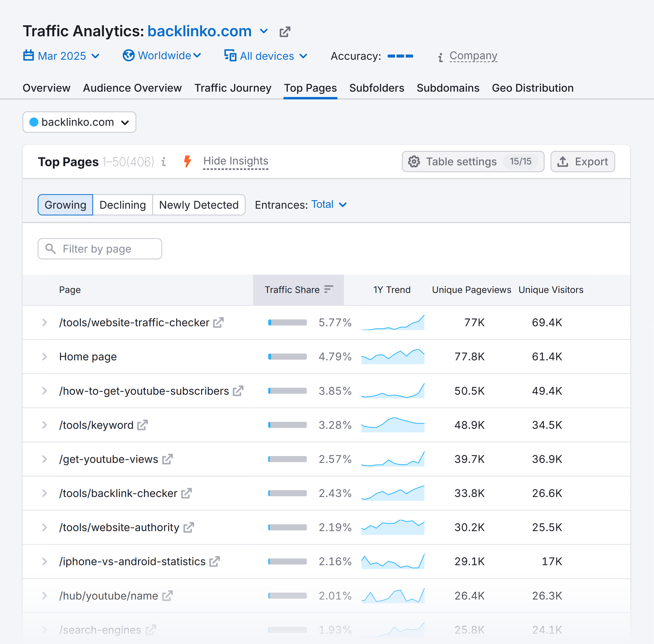654x644 pixels.
Task: Open the Worldwide region dropdown
Action: [162, 55]
